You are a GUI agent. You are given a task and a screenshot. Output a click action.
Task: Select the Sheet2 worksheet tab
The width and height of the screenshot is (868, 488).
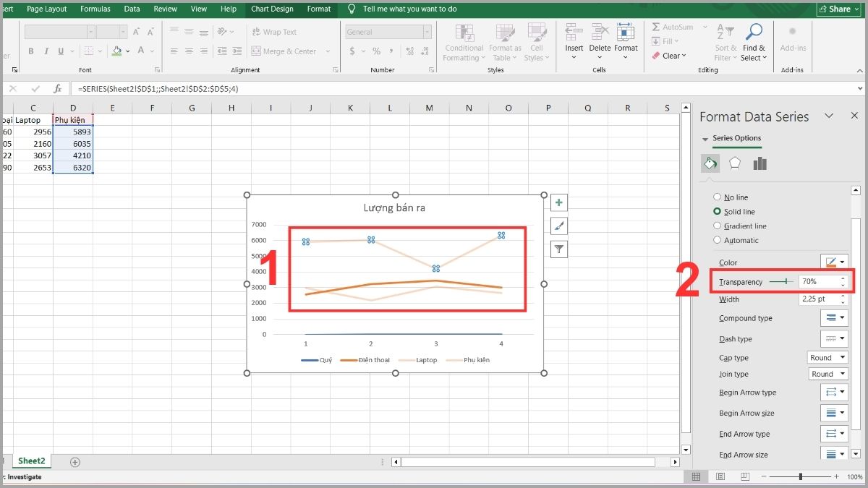(32, 461)
